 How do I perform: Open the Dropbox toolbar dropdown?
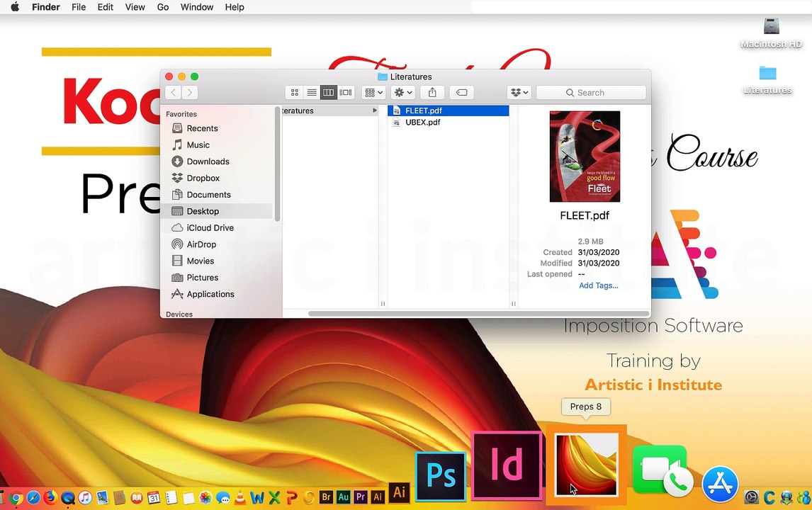tap(519, 93)
